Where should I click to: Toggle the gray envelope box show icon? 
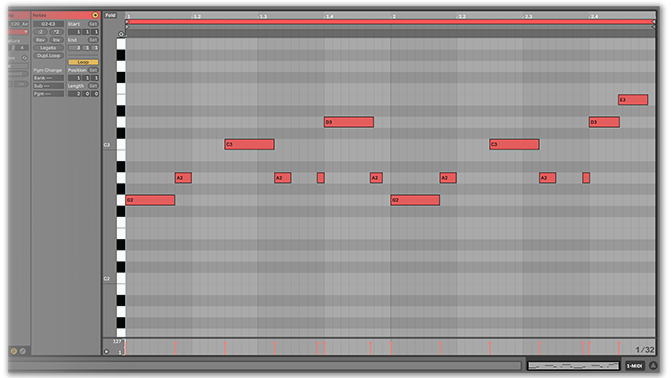pos(23,351)
